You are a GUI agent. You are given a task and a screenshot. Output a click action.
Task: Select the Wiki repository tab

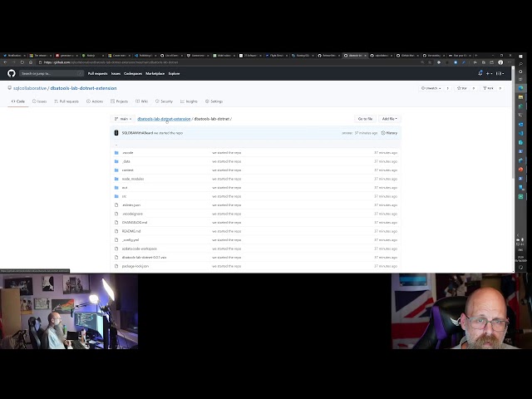pyautogui.click(x=142, y=101)
